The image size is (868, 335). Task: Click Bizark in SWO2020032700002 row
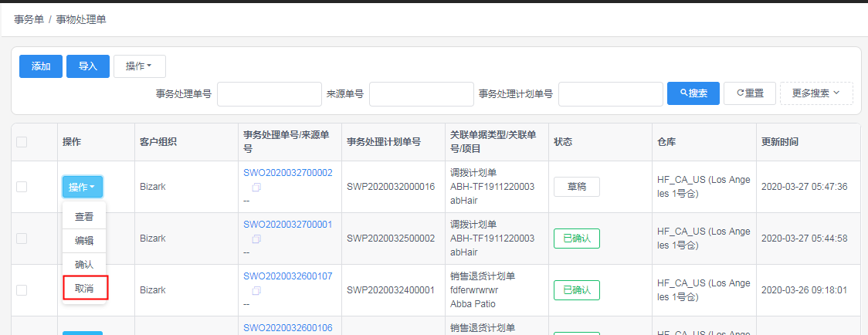[x=153, y=187]
